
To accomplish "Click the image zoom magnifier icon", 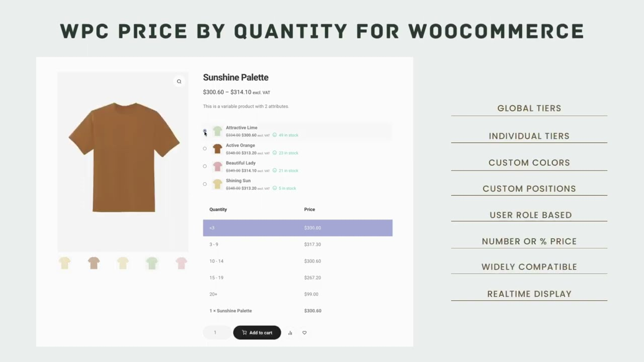I will (x=179, y=81).
